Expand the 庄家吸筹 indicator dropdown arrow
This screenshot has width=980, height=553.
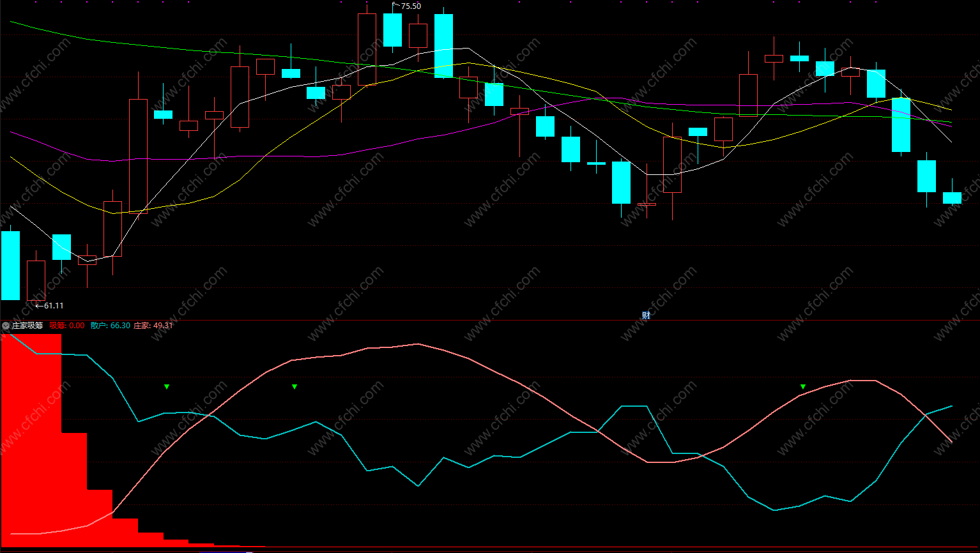click(x=6, y=326)
